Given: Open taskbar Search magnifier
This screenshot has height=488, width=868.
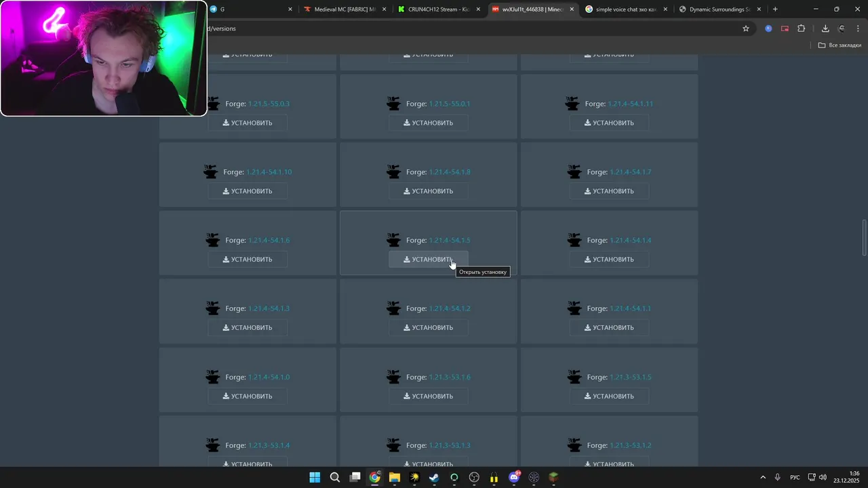Looking at the screenshot, I should [x=335, y=477].
